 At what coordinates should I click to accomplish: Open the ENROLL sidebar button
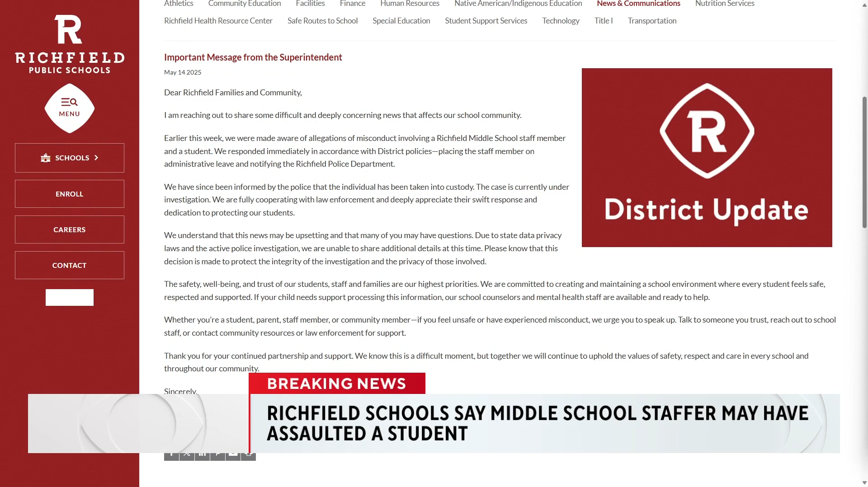coord(69,194)
